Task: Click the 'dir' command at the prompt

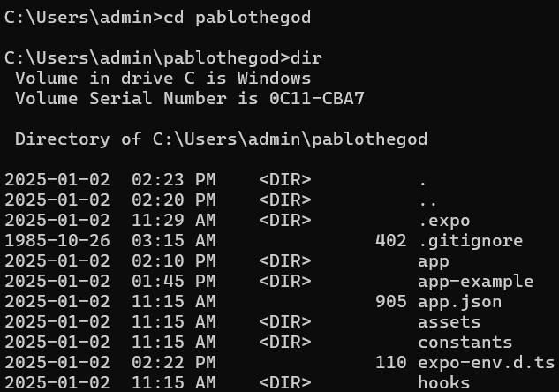Action: click(x=306, y=57)
